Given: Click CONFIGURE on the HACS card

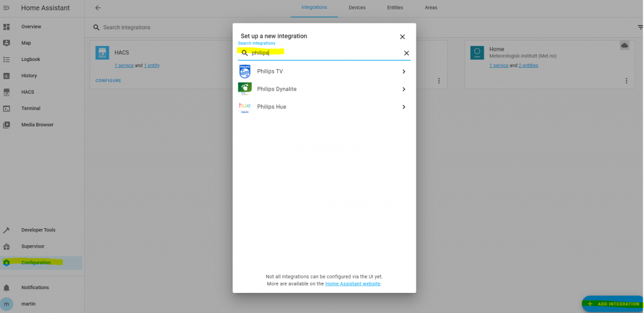Looking at the screenshot, I should point(108,81).
